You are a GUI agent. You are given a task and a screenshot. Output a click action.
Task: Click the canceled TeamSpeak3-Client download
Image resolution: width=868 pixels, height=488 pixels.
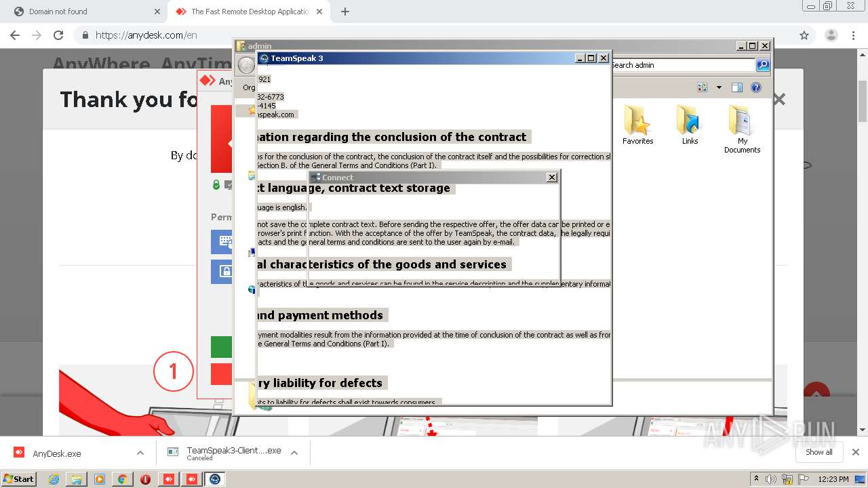224,453
